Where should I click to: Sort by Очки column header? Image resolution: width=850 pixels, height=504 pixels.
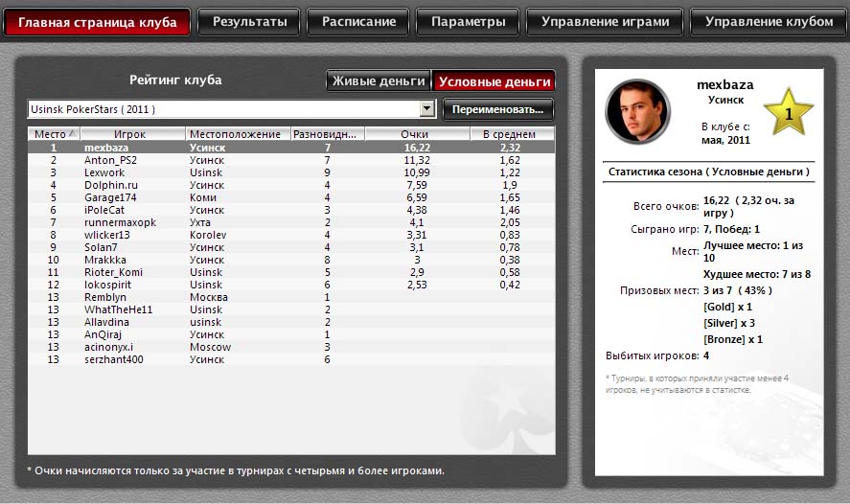(x=414, y=134)
